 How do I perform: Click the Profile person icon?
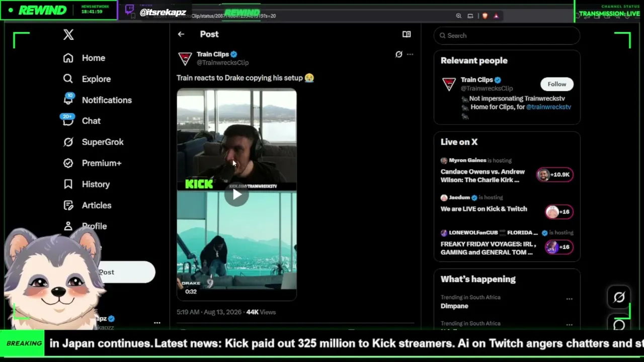coord(68,226)
